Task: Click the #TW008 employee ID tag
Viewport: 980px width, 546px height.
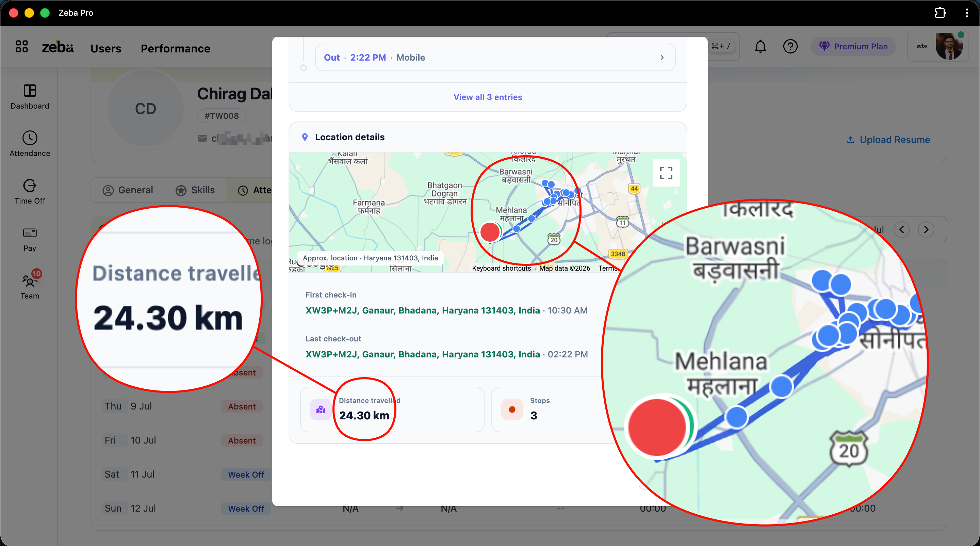Action: [x=222, y=116]
